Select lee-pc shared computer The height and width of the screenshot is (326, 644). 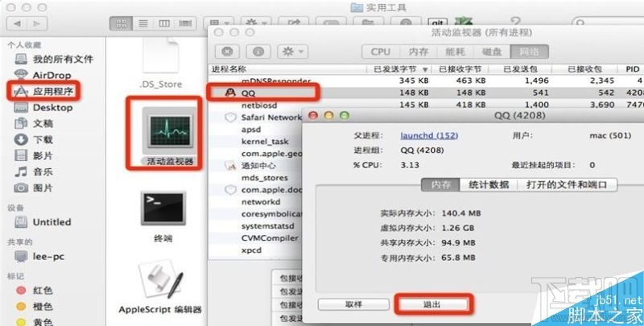pyautogui.click(x=39, y=257)
